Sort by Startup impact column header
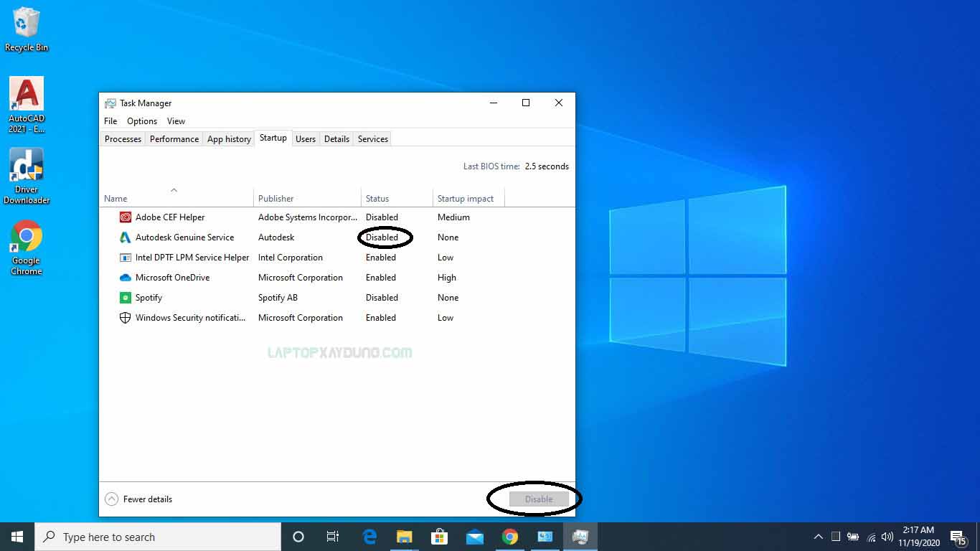Image resolution: width=980 pixels, height=551 pixels. tap(469, 198)
